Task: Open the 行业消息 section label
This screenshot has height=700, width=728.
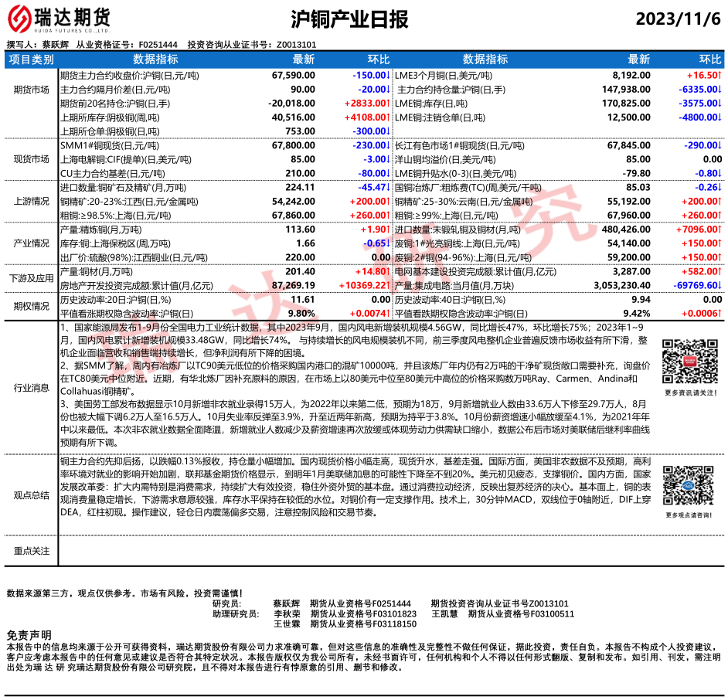Action: tap(31, 388)
